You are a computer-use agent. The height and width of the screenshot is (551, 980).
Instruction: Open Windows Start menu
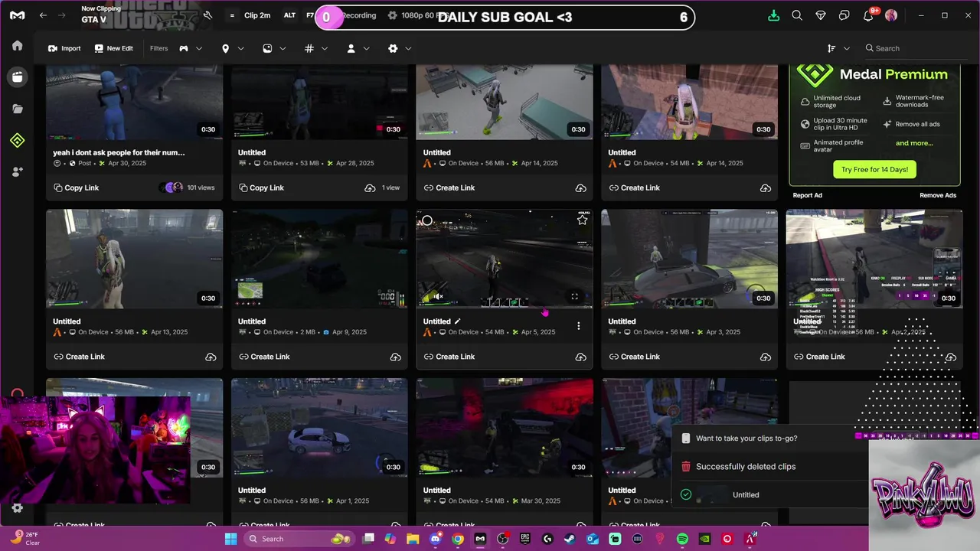click(x=231, y=539)
